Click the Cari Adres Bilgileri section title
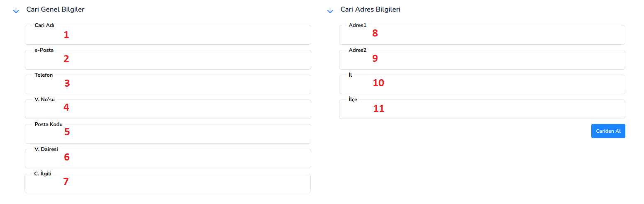 (x=370, y=9)
